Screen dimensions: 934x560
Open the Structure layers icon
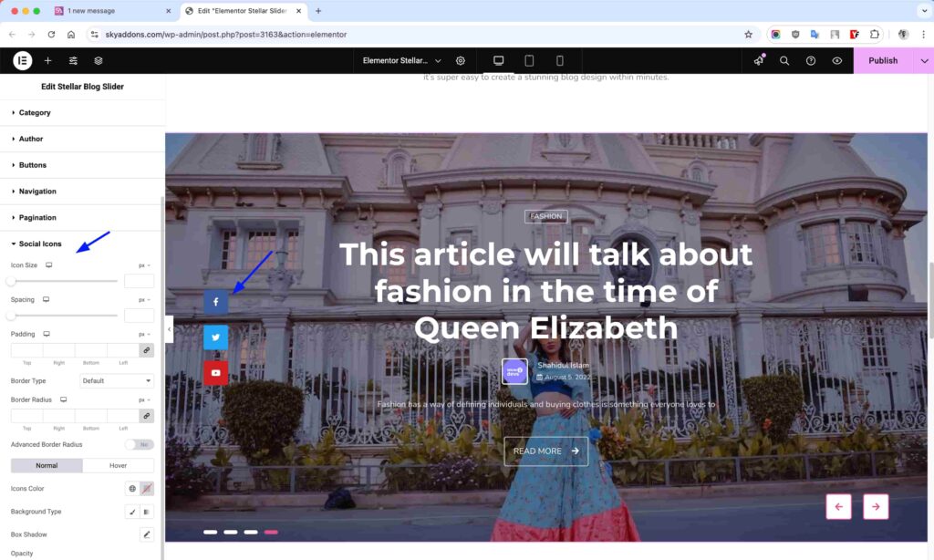(99, 60)
